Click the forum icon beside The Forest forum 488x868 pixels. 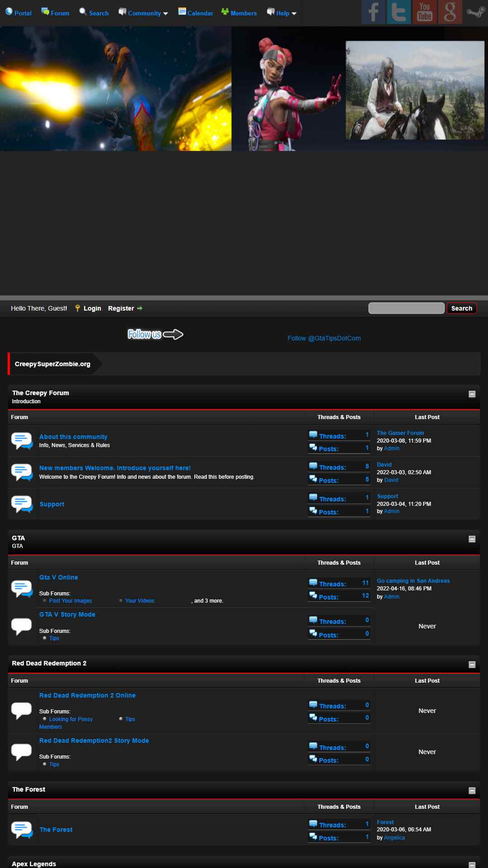[x=22, y=830]
